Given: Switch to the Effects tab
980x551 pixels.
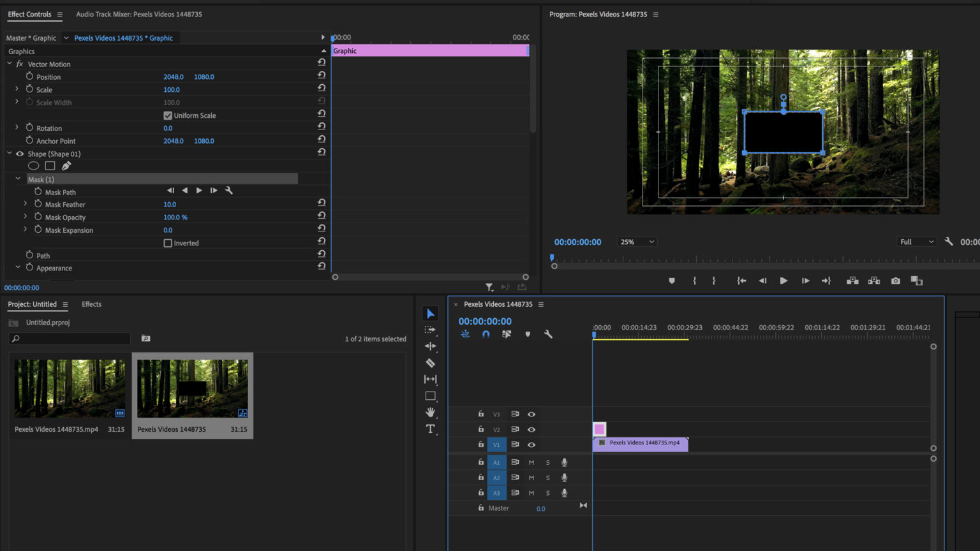Looking at the screenshot, I should 91,304.
